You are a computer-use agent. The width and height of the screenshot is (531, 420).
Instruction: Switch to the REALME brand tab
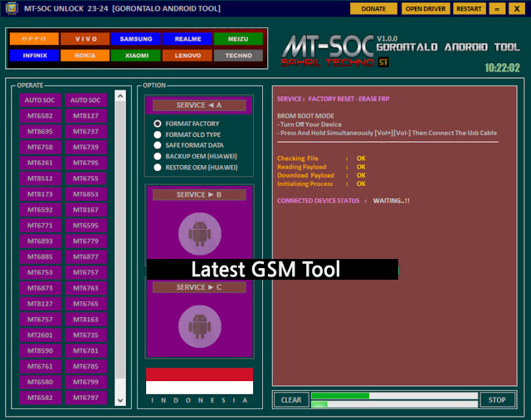coord(188,39)
